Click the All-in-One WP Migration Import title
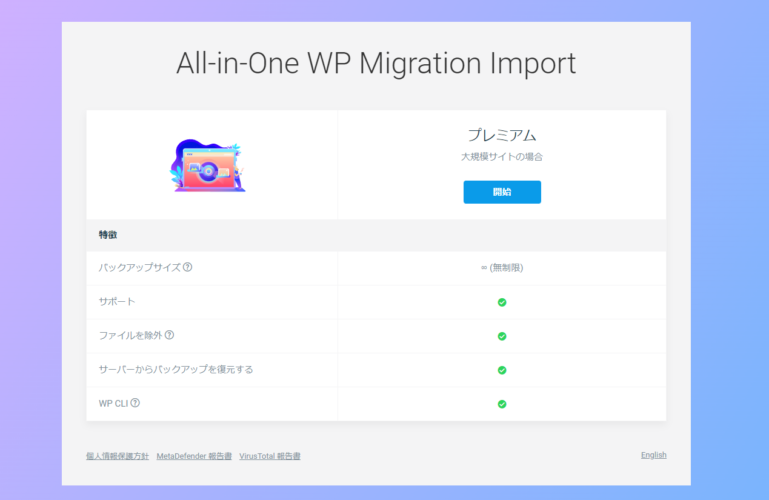 pos(376,63)
